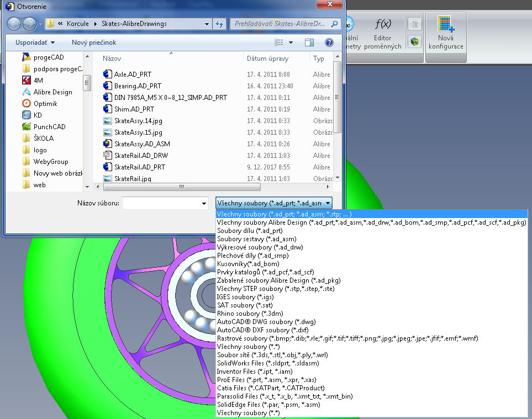Screen dimensions: 532x419
Task: Choose Výkresové soubory (*.ad_drw) filter
Action: [x=372, y=247]
